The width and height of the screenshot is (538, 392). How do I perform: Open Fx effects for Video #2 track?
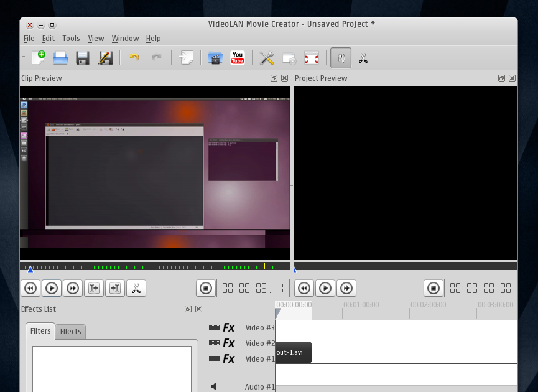pyautogui.click(x=228, y=343)
